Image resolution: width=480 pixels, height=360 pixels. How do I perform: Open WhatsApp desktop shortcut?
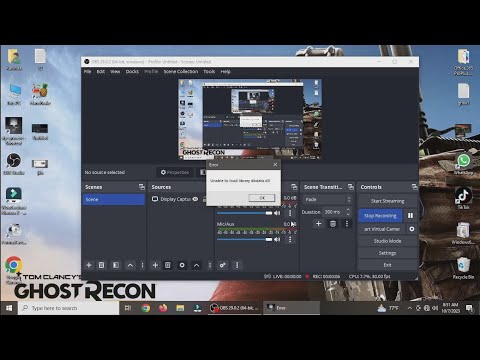[463, 164]
